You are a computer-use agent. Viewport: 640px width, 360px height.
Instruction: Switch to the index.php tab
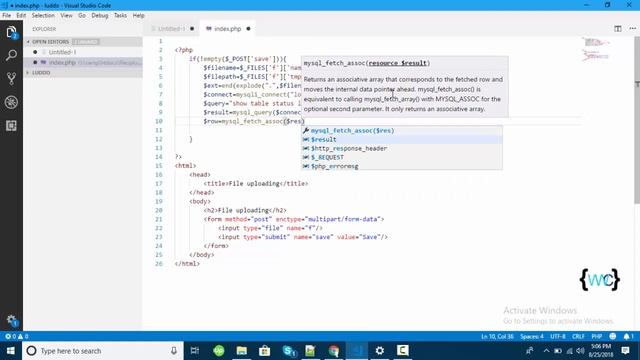click(x=227, y=29)
